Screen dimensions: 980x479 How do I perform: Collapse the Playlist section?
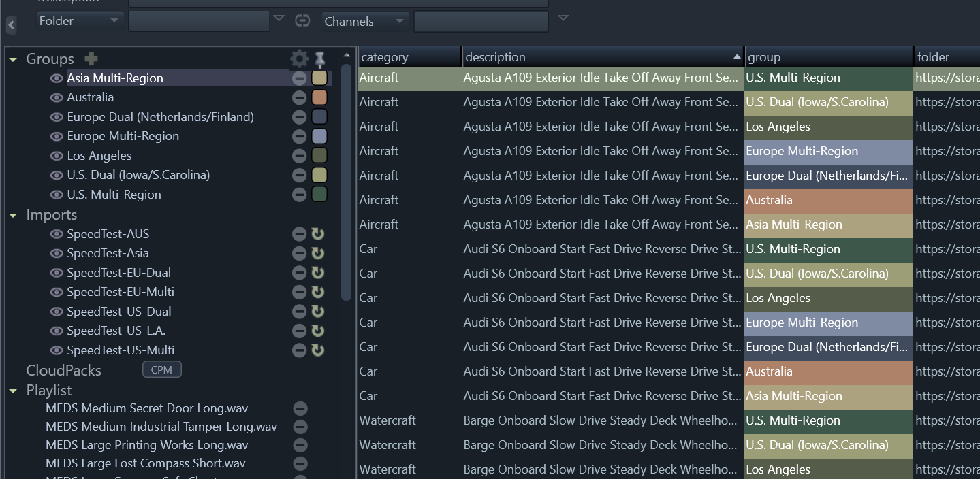click(x=13, y=391)
